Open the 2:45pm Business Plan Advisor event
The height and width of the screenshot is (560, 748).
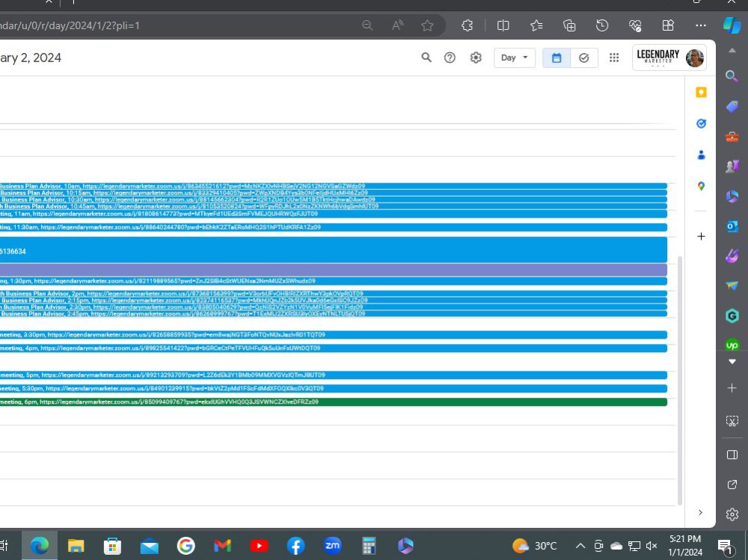point(333,314)
